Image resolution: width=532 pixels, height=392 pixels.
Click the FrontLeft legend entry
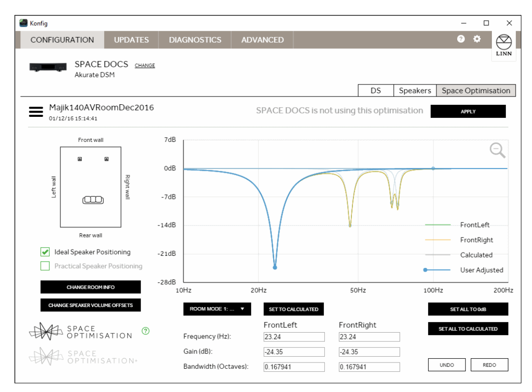click(x=458, y=224)
